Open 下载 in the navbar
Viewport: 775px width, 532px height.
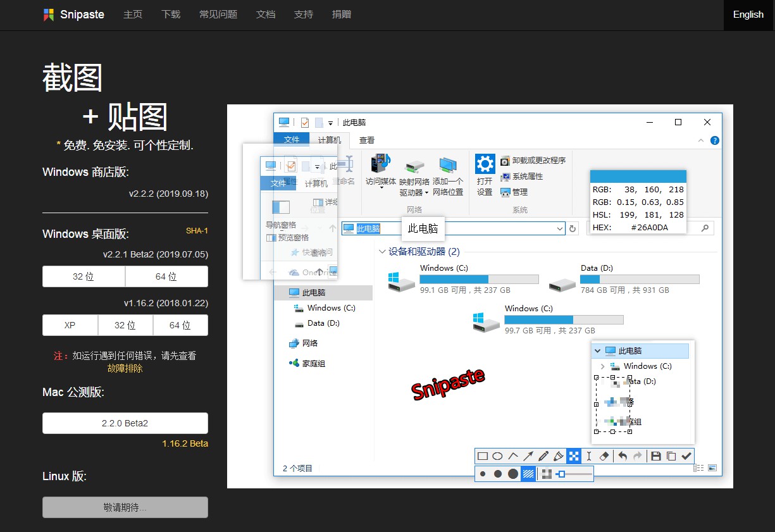click(x=171, y=15)
